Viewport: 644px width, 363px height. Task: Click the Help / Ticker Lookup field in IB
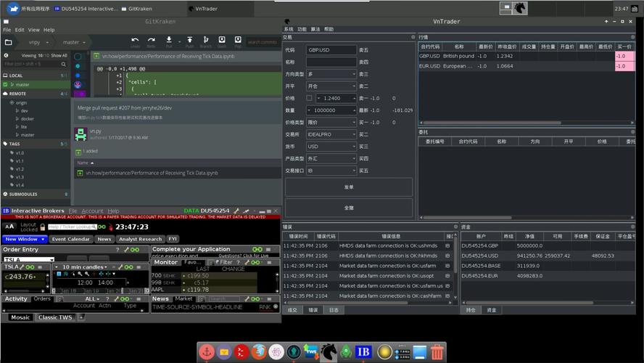coord(73,227)
